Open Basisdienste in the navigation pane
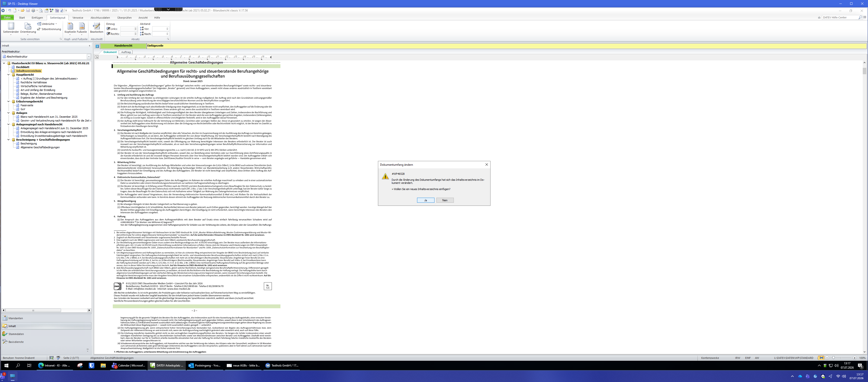868x382 pixels. [x=46, y=342]
